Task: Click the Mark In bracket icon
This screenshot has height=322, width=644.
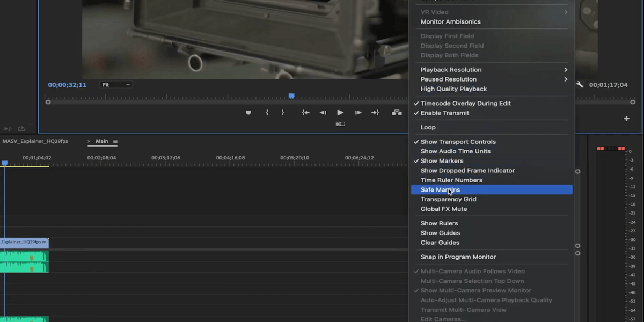Action: (267, 113)
